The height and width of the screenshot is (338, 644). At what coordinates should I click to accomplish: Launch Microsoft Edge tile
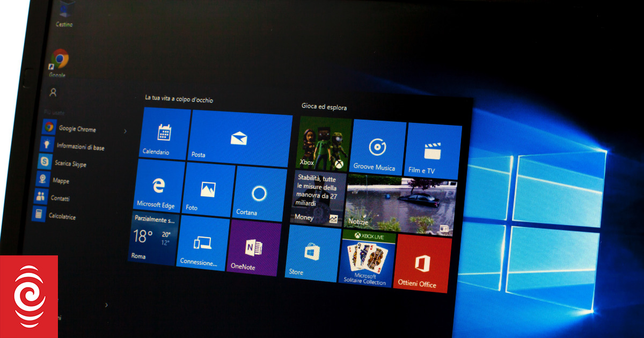point(158,186)
